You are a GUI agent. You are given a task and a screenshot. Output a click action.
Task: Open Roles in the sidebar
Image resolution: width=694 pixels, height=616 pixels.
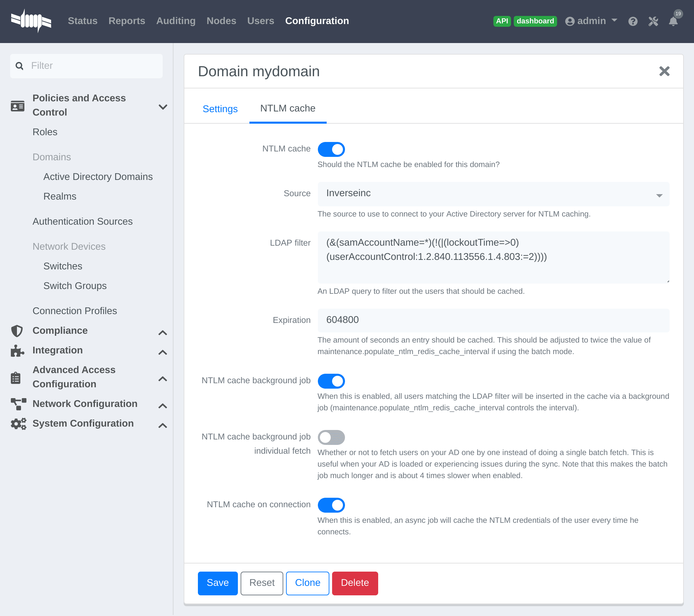point(45,132)
